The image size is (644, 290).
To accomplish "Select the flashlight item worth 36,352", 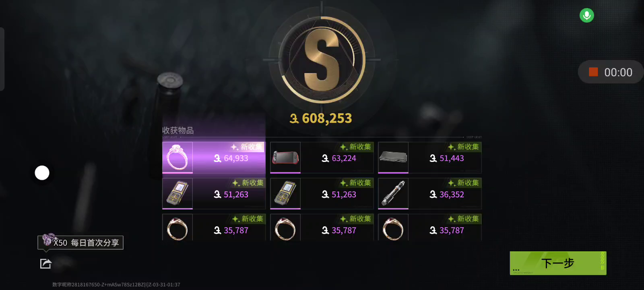I will click(429, 194).
